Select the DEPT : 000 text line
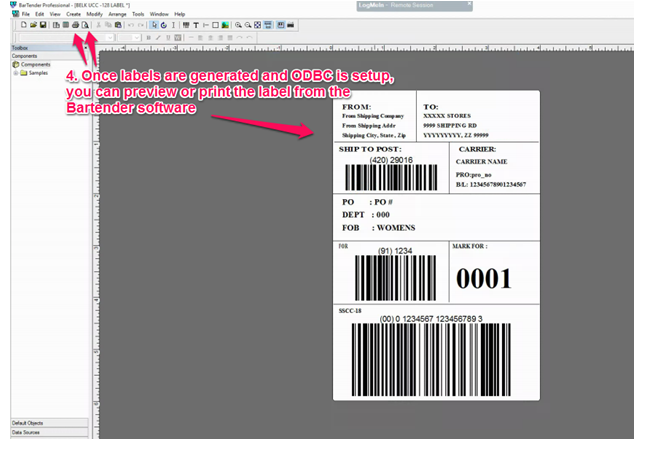Image resolution: width=646 pixels, height=451 pixels. tap(365, 215)
